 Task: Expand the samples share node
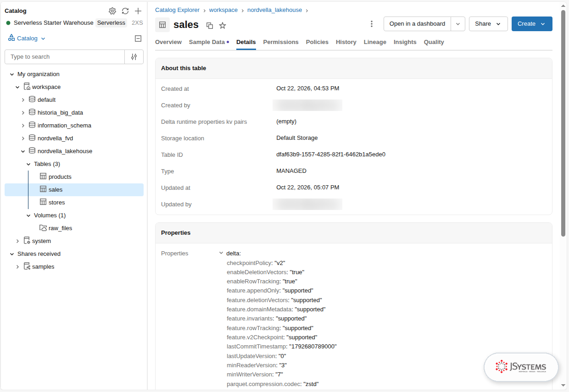click(x=17, y=267)
